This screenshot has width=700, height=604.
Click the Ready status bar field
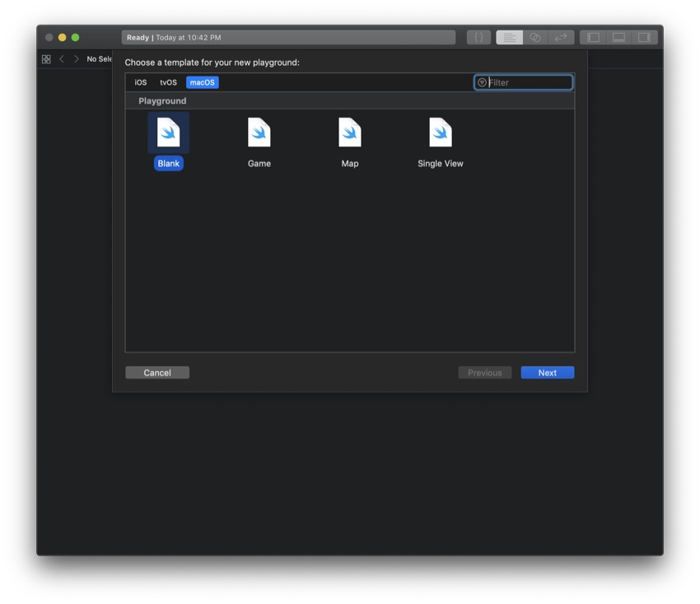[288, 38]
